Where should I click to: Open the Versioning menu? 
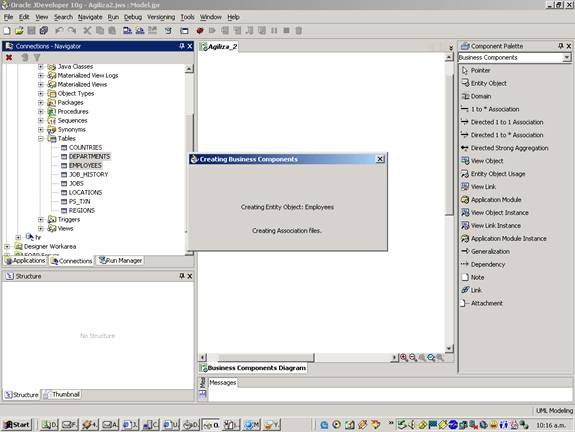[161, 17]
